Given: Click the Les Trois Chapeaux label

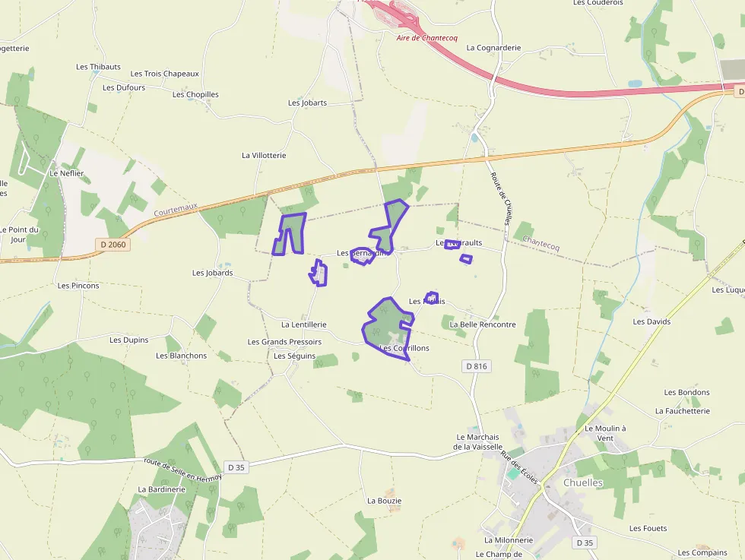Looking at the screenshot, I should 164,74.
